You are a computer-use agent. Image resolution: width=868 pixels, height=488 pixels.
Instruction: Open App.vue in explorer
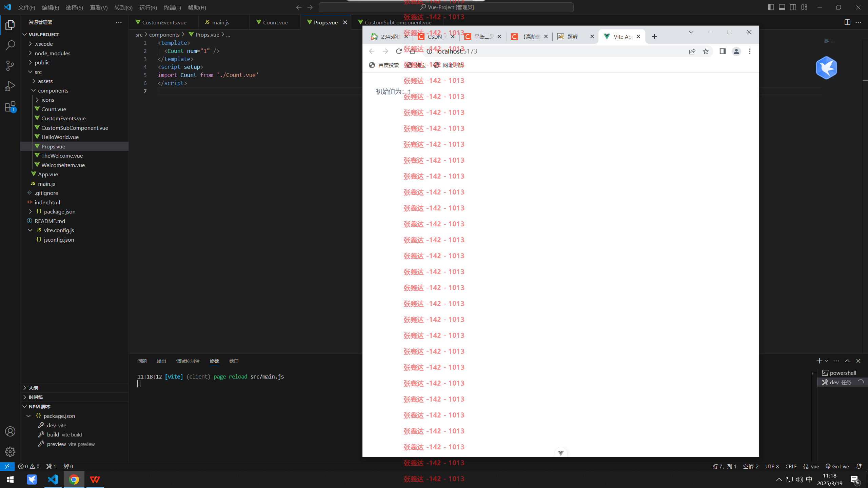click(74, 174)
